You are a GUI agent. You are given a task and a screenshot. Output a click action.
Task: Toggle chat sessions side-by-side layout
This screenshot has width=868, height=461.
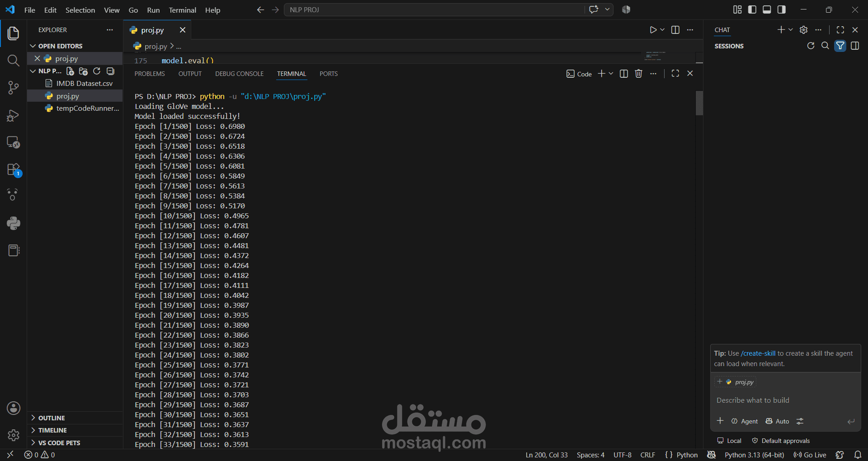(x=855, y=46)
